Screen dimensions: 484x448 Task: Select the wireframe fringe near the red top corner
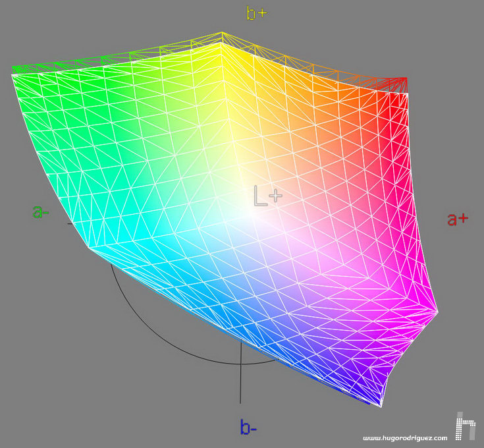[x=395, y=81]
